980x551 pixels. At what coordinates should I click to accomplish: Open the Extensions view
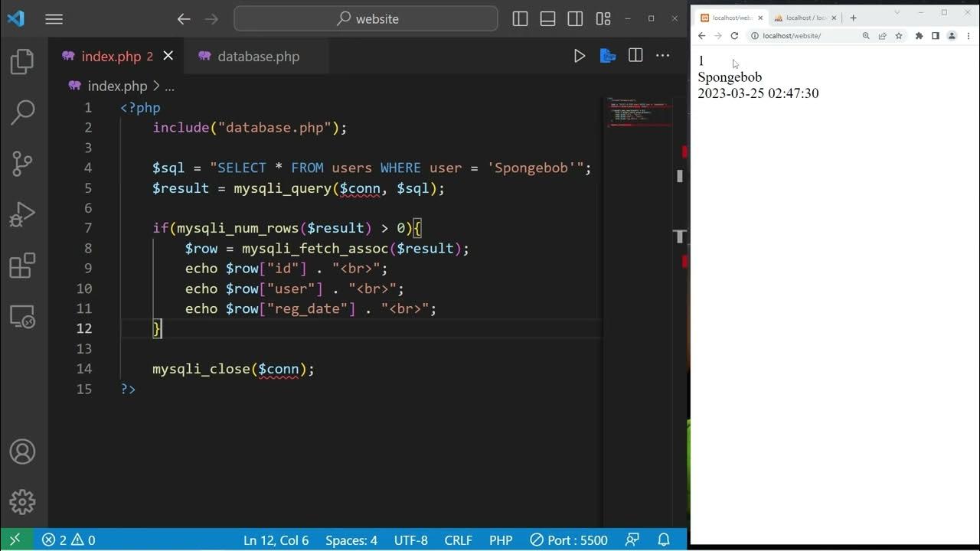click(22, 266)
